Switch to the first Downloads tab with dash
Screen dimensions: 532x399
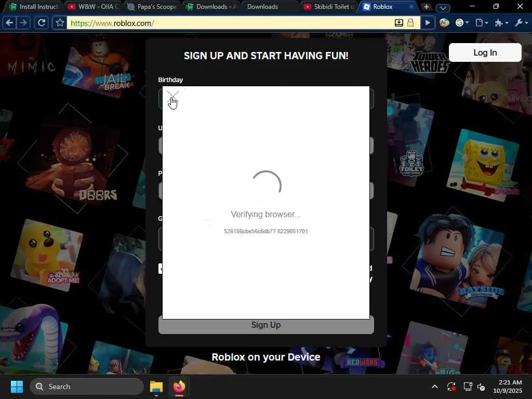coord(211,6)
